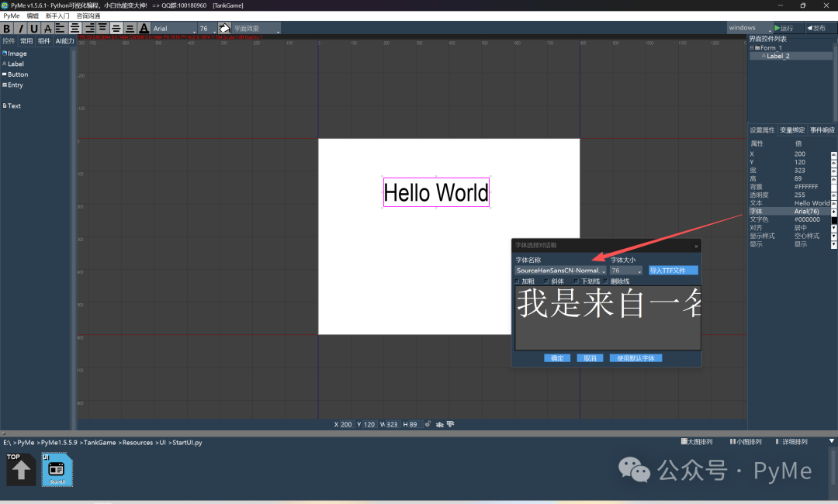Toggle bold (B) in the top toolbar
The width and height of the screenshot is (838, 504).
[7, 28]
